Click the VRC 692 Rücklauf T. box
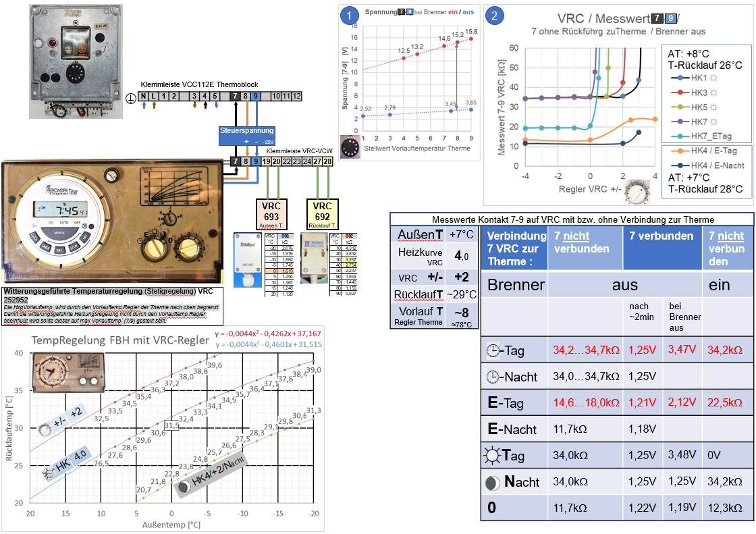This screenshot has width=756, height=534. click(322, 214)
